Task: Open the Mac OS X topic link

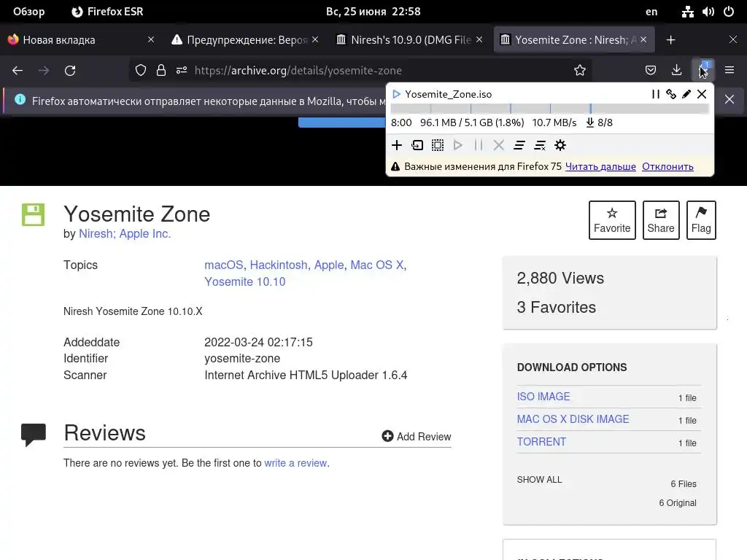Action: tap(377, 265)
